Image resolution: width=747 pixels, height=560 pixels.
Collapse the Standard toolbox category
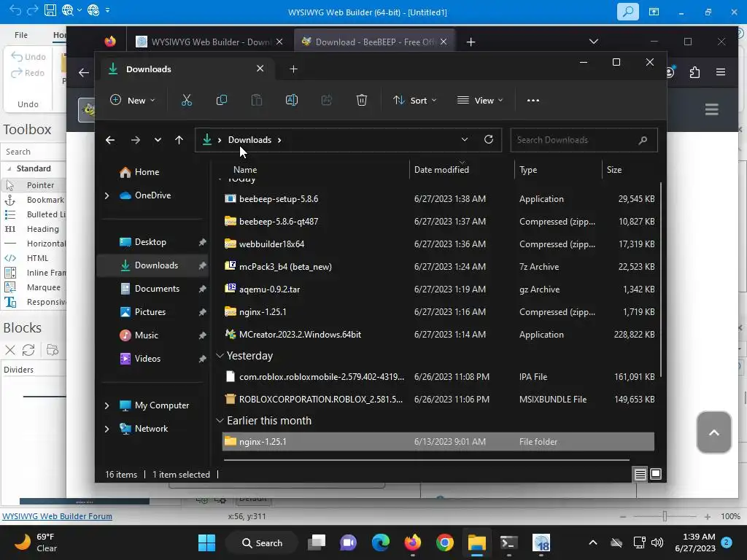click(x=9, y=168)
